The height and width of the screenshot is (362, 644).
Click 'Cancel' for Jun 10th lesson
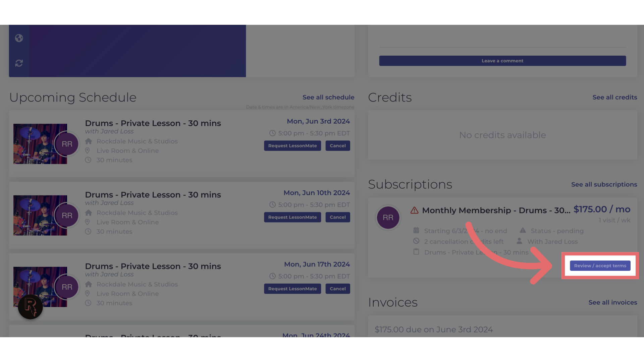coord(337,217)
